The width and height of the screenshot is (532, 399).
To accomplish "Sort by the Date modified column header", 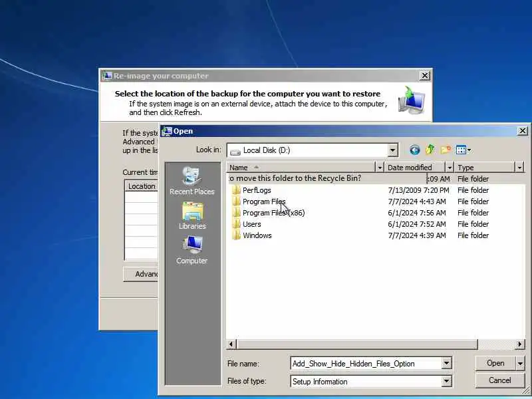I will pos(415,168).
